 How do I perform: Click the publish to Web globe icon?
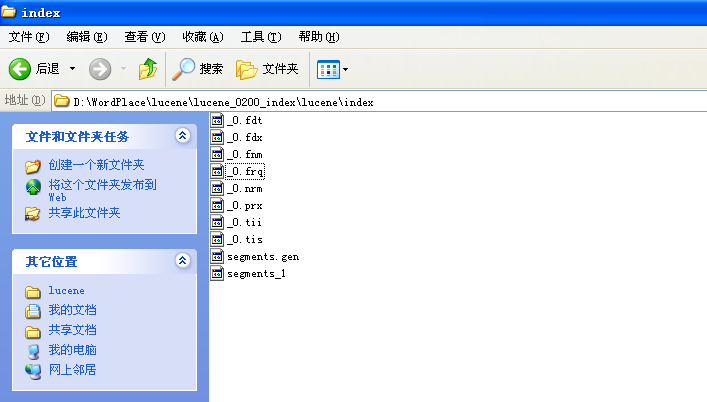coord(33,187)
